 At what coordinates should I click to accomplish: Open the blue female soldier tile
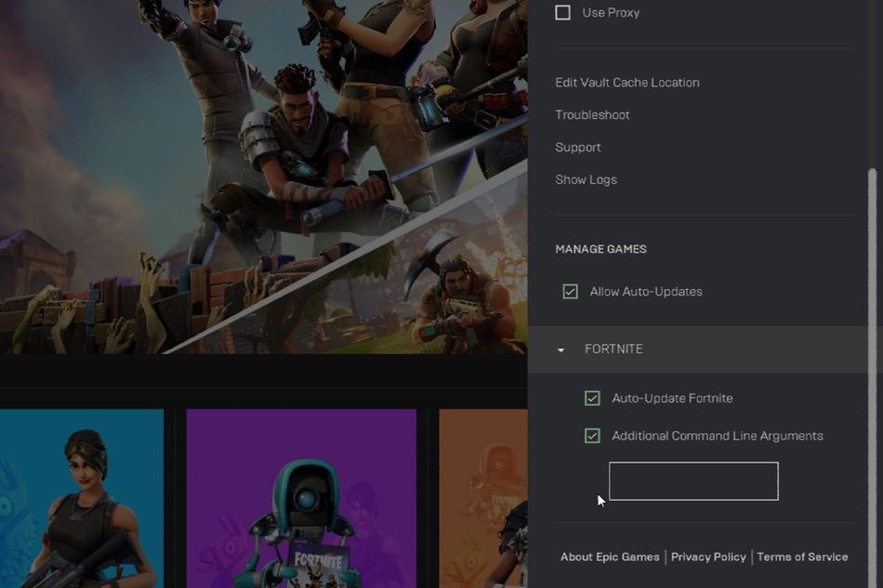[82, 499]
